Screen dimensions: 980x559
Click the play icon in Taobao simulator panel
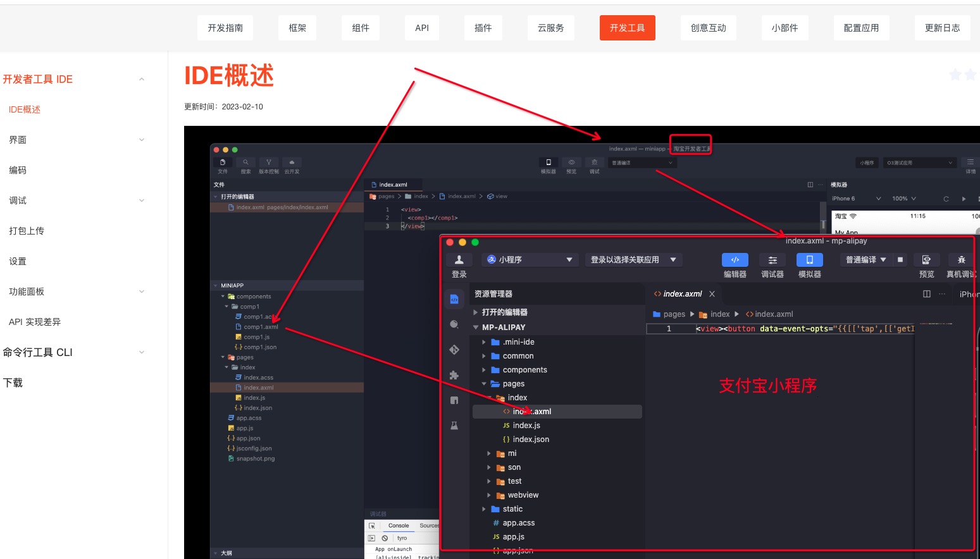tap(964, 199)
